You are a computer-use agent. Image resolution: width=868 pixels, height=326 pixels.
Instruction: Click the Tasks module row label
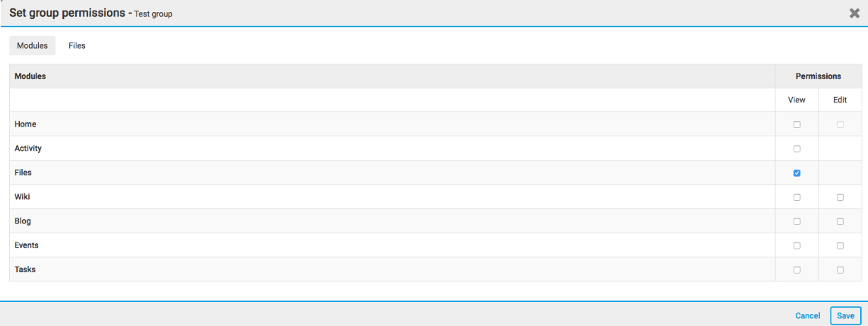click(x=25, y=269)
